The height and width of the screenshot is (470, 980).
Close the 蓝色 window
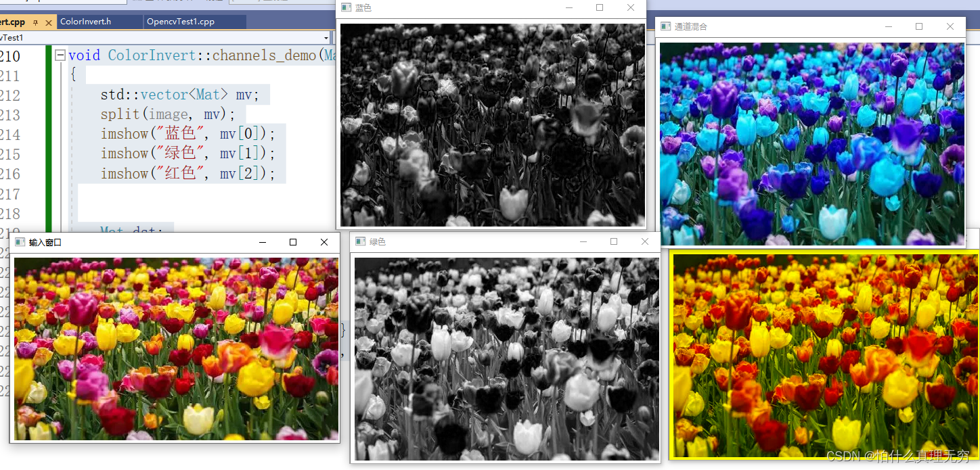631,7
